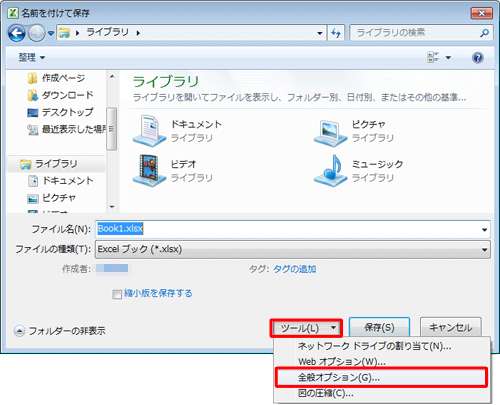This screenshot has width=500, height=405.
Task: Choose ネットワーク ドライブの割り当て(N) menu item
Action: tap(382, 346)
